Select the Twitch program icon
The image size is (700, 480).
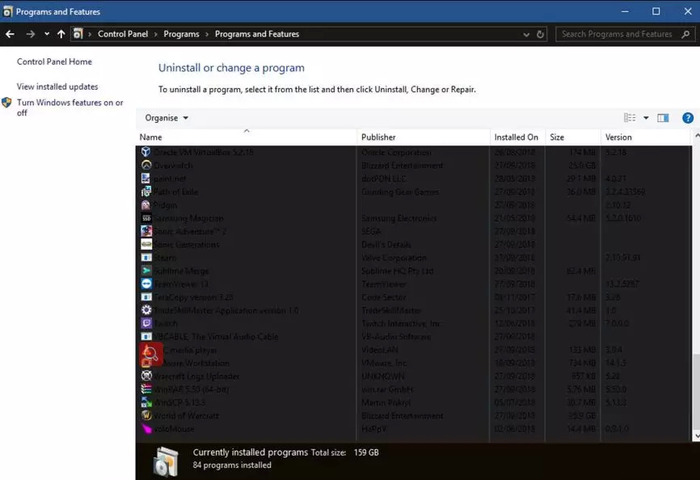click(x=146, y=323)
